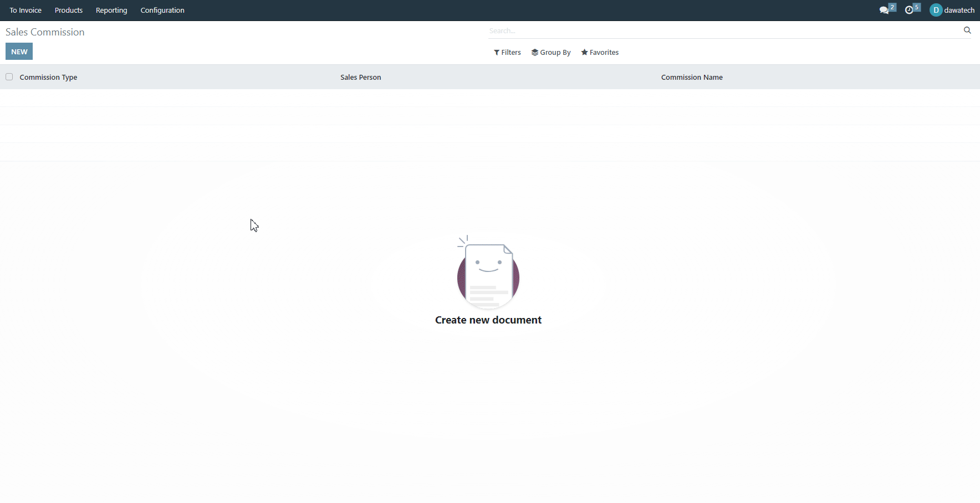The image size is (980, 503).
Task: Open the dawatech user menu
Action: [x=952, y=10]
